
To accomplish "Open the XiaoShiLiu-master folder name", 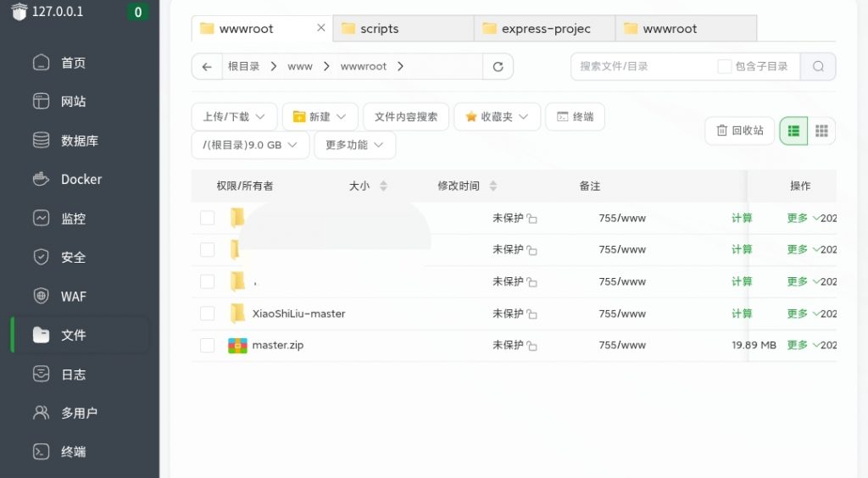I will click(x=298, y=314).
